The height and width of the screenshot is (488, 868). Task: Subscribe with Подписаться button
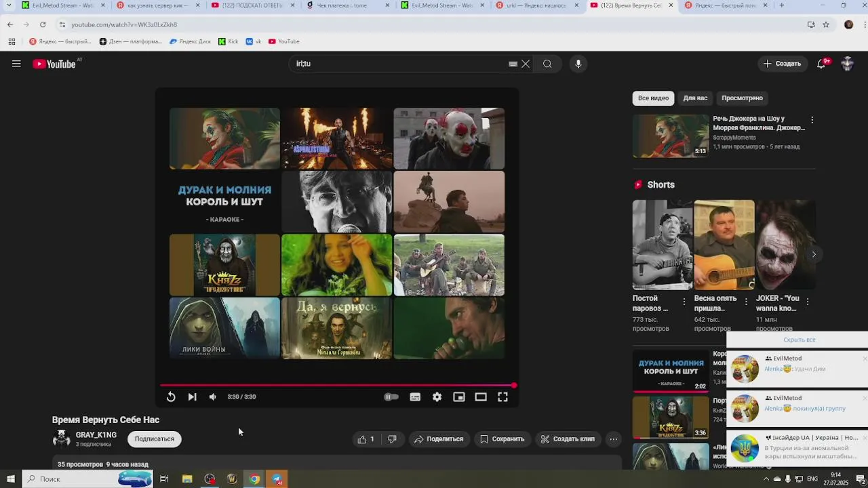pyautogui.click(x=154, y=439)
